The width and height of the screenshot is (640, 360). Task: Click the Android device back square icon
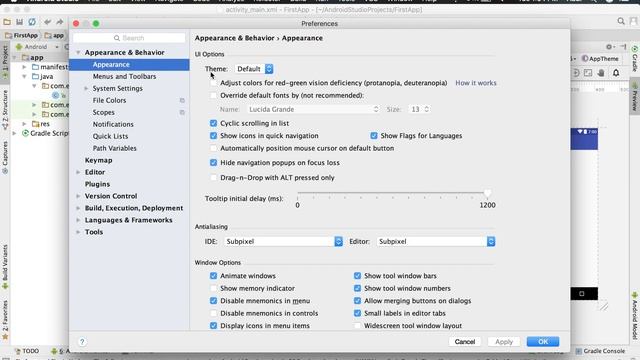582,293
